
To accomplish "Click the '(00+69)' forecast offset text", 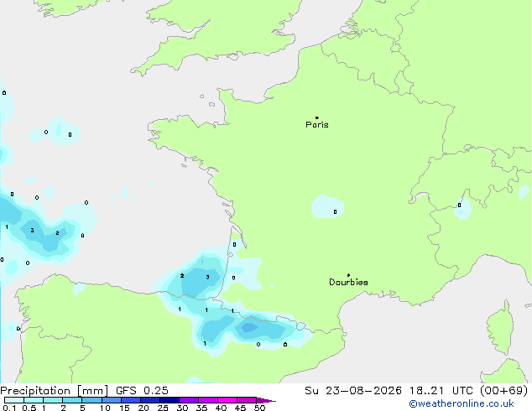I will click(x=503, y=391).
